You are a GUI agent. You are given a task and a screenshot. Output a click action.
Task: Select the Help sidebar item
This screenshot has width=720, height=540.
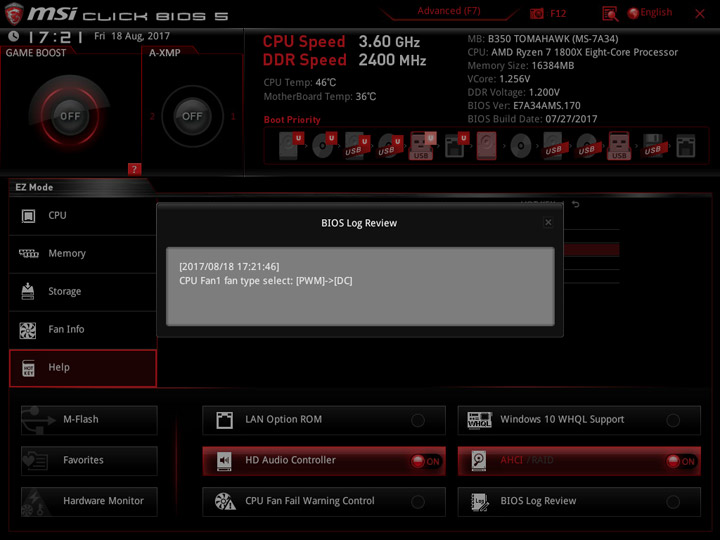click(x=83, y=368)
